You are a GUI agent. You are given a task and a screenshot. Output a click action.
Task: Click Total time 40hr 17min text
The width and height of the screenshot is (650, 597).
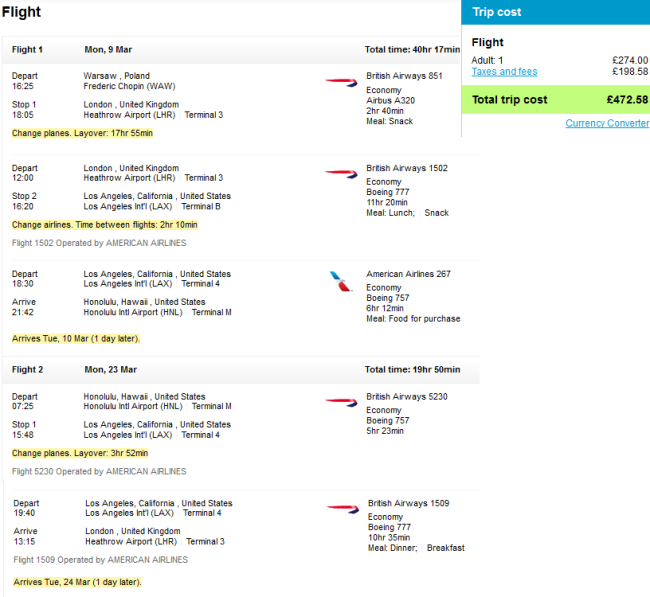pos(412,50)
